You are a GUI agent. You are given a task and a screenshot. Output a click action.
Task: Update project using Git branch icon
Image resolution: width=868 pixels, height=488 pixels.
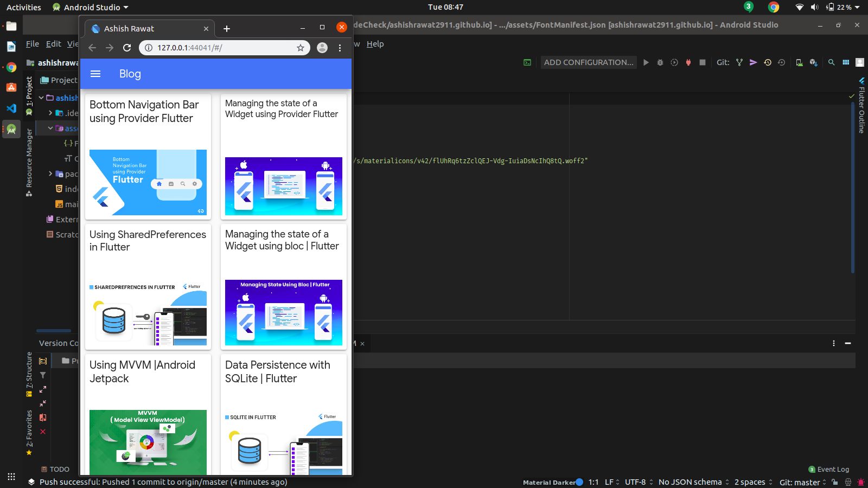pyautogui.click(x=739, y=62)
